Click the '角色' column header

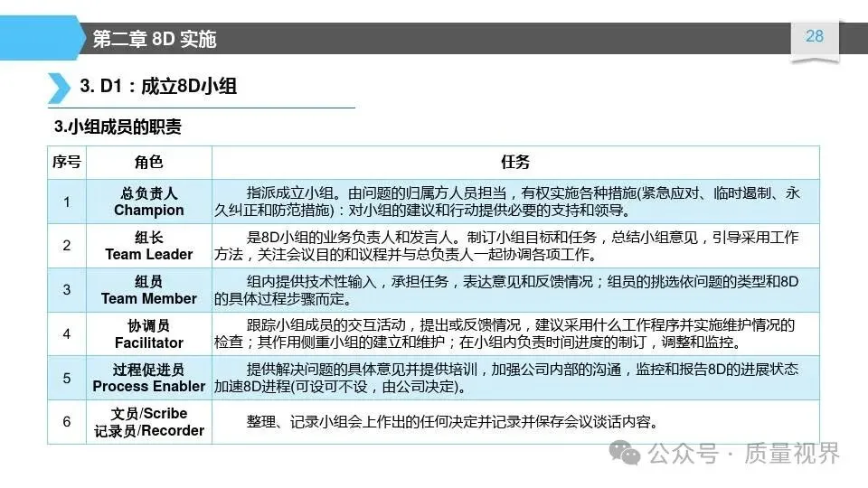pyautogui.click(x=149, y=162)
